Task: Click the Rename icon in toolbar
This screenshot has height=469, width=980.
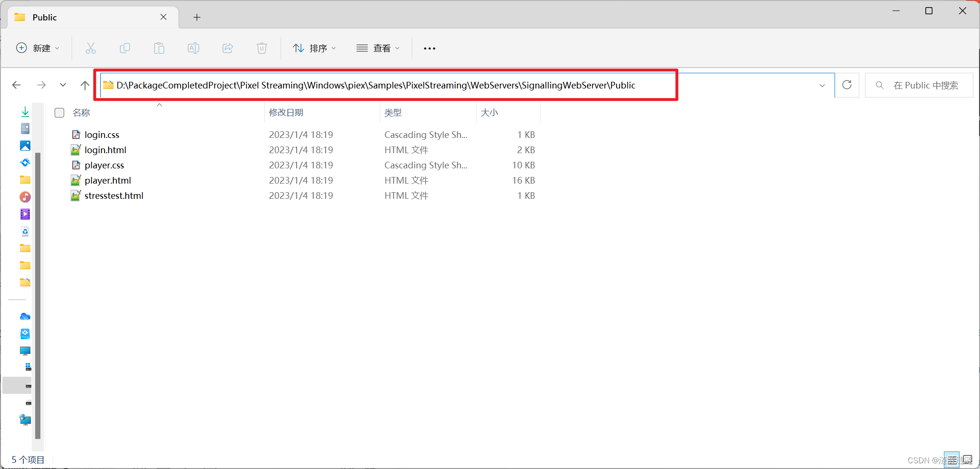Action: coord(193,48)
